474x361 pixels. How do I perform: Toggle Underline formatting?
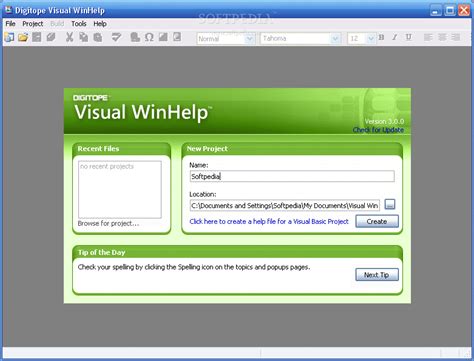[409, 38]
